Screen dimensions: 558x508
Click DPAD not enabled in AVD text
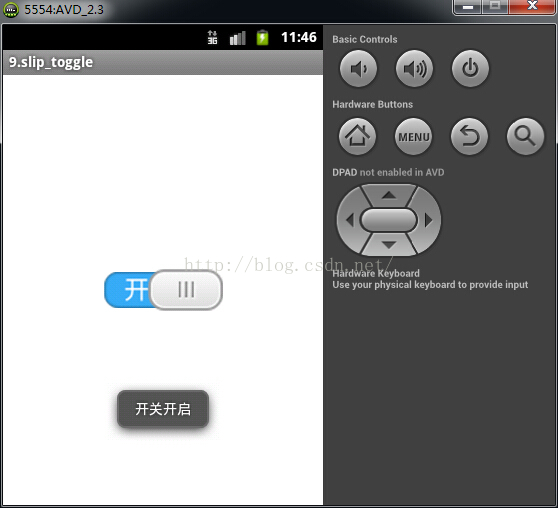[388, 172]
